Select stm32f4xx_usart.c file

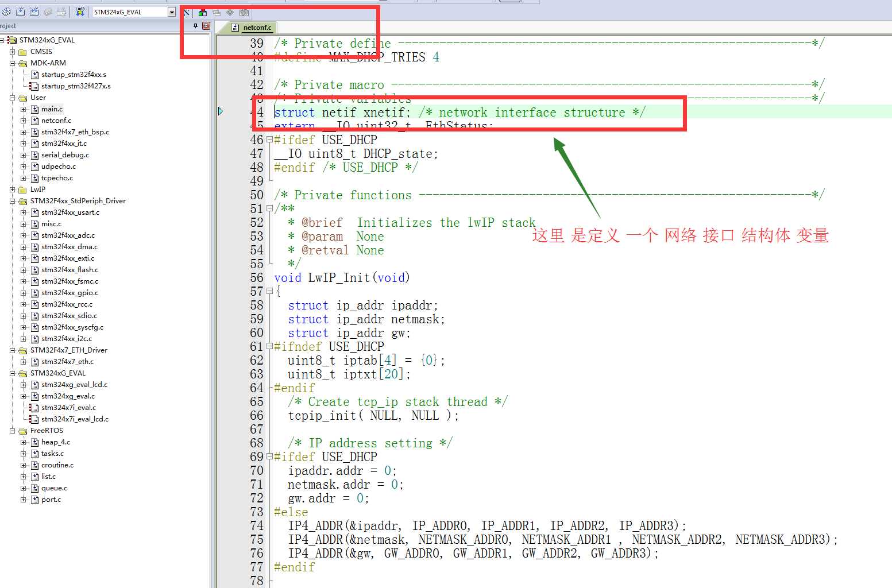[x=70, y=212]
